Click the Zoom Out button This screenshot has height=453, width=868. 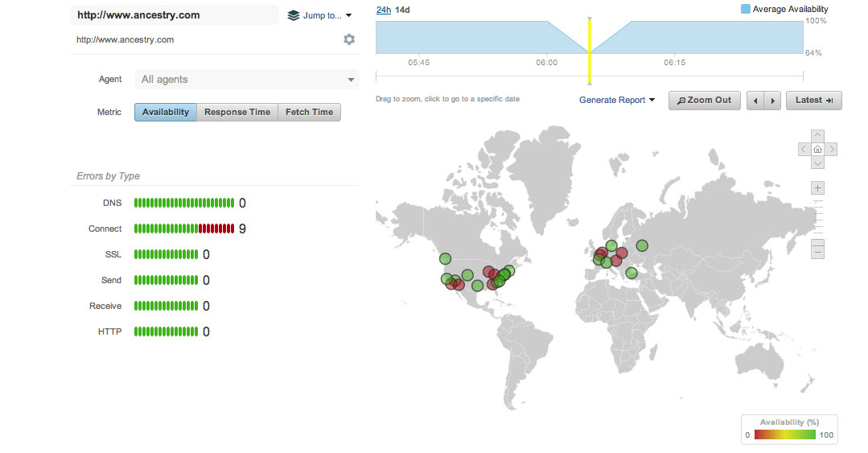click(704, 100)
